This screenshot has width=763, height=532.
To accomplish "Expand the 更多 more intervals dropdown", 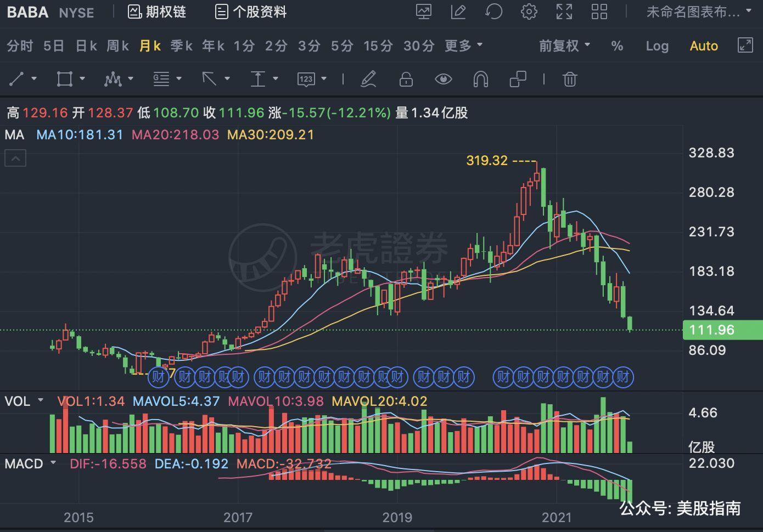I will coord(464,46).
